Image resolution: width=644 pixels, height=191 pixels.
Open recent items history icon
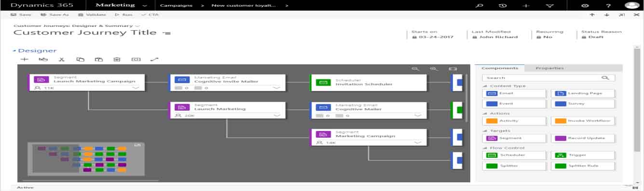(503, 6)
